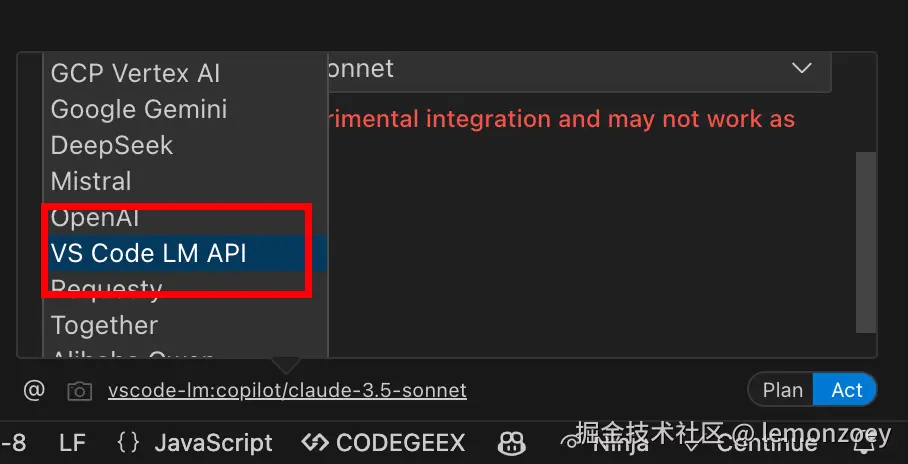The width and height of the screenshot is (908, 464).
Task: Select Requesty from provider list
Action: coord(106,289)
